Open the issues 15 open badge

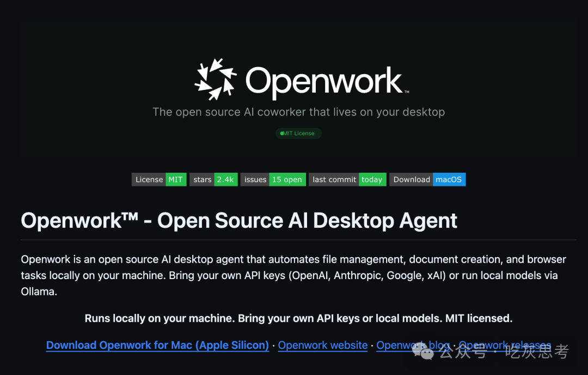tap(273, 179)
